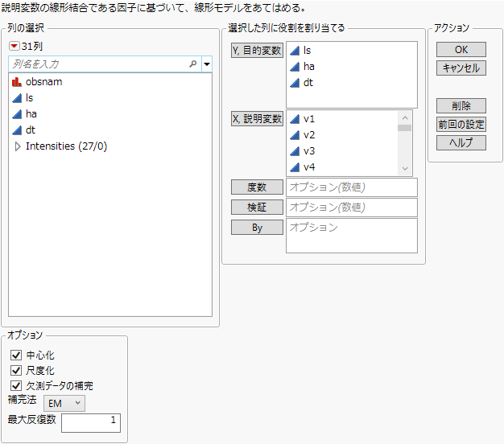The height and width of the screenshot is (444, 504).
Task: Select ha in the column selection list
Action: (x=31, y=114)
